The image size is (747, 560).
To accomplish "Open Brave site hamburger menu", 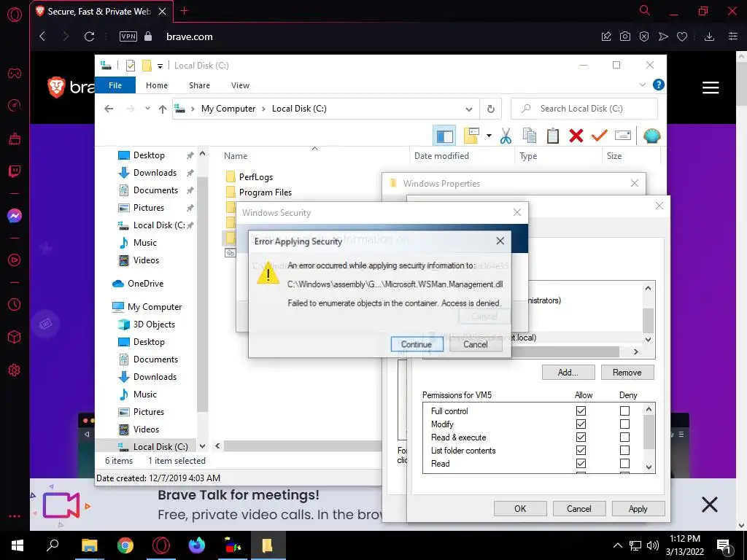I will [711, 87].
